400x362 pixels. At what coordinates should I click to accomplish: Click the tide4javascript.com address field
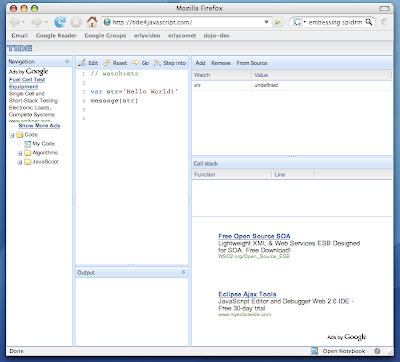187,22
